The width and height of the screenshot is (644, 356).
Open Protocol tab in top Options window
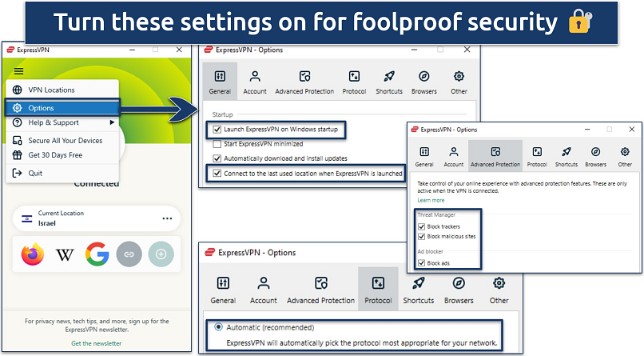[x=354, y=82]
